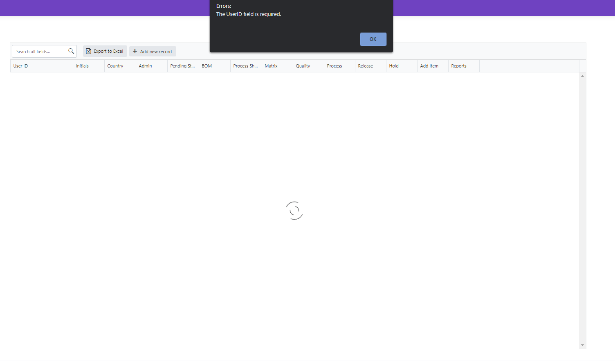Click the Export to Excel button
The width and height of the screenshot is (615, 364).
pos(105,51)
